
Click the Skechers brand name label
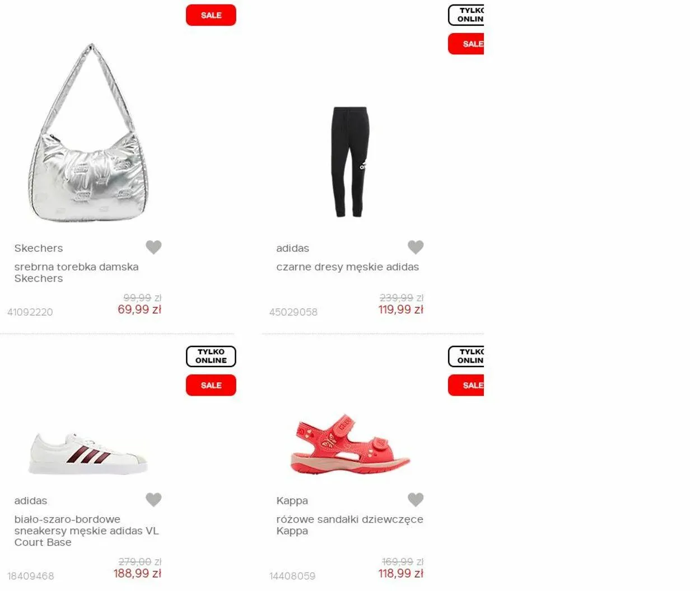click(x=39, y=248)
